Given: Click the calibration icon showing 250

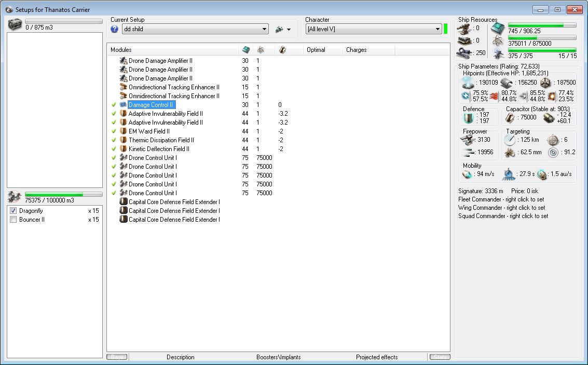Looking at the screenshot, I should tap(464, 53).
